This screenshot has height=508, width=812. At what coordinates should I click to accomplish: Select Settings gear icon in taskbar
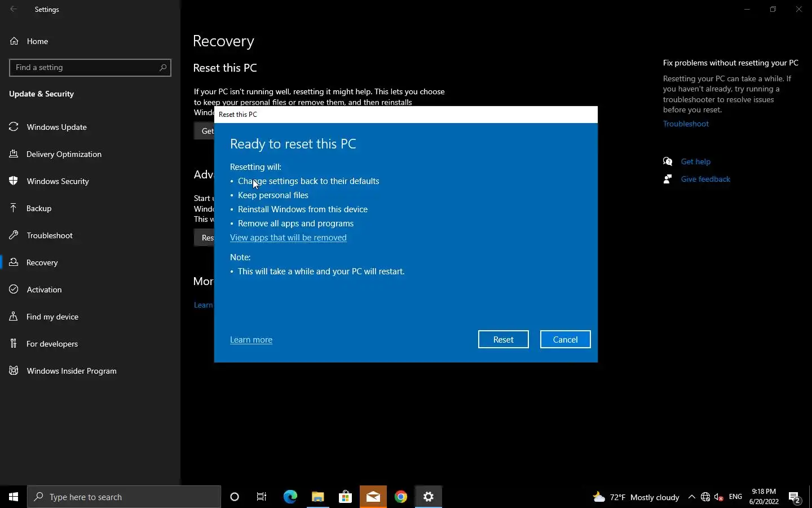(429, 497)
